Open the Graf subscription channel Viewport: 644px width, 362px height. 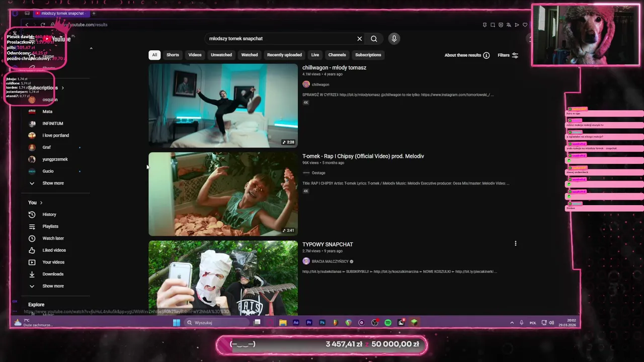pyautogui.click(x=46, y=148)
